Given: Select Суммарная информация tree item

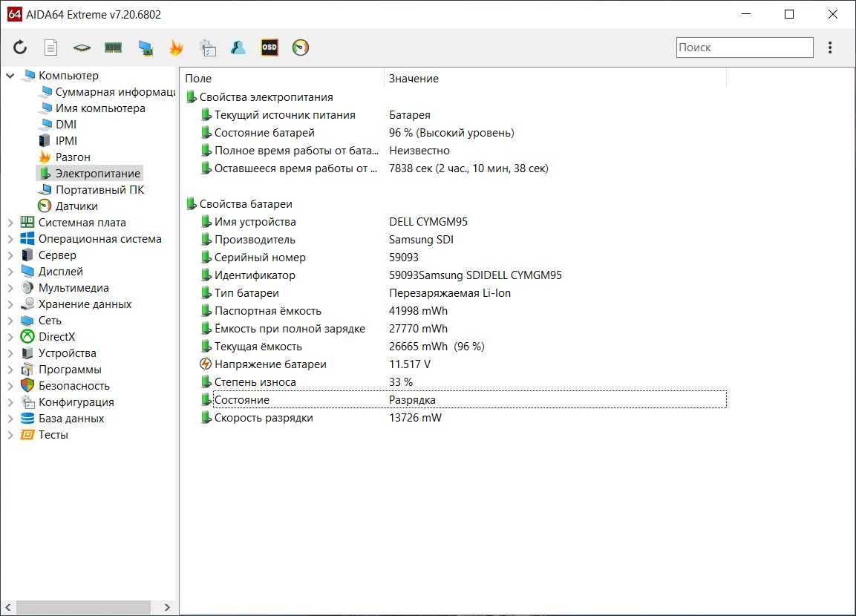Looking at the screenshot, I should (114, 92).
